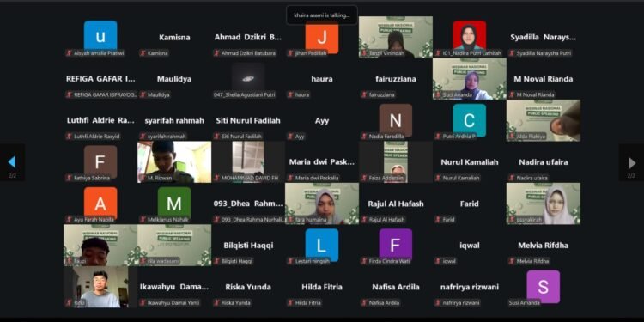Click muted mic icon beside Aisyah amalia Pratiwi
This screenshot has width=644, height=322.
coord(69,53)
